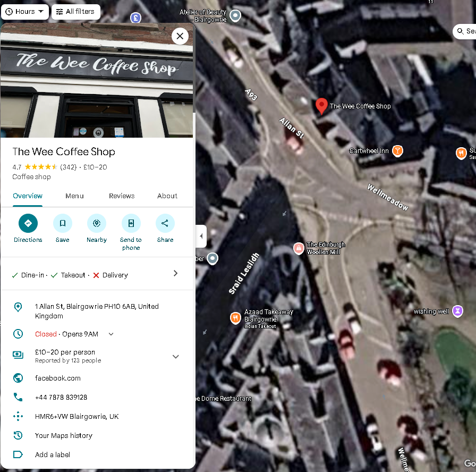Expand opening hours next to Opens 9AM

[111, 334]
